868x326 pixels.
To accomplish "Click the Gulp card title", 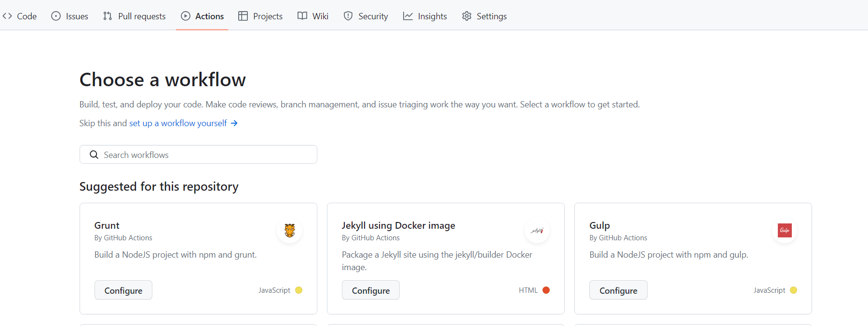I will pyautogui.click(x=599, y=225).
